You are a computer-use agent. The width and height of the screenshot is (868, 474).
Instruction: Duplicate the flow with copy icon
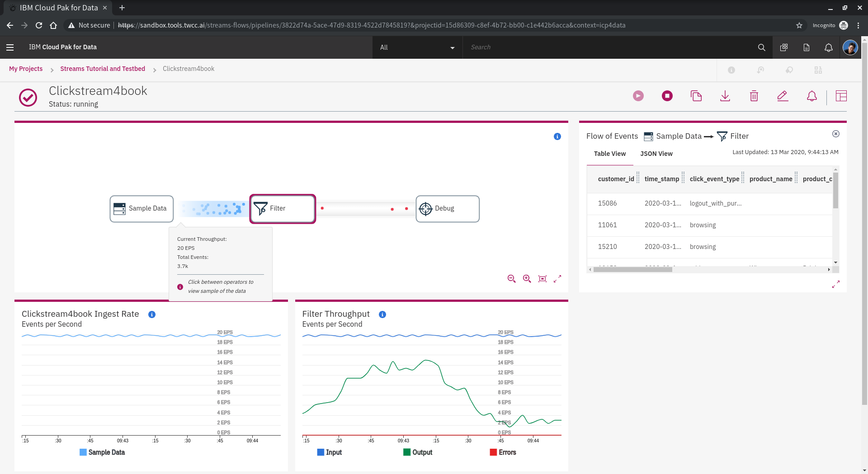click(x=696, y=96)
